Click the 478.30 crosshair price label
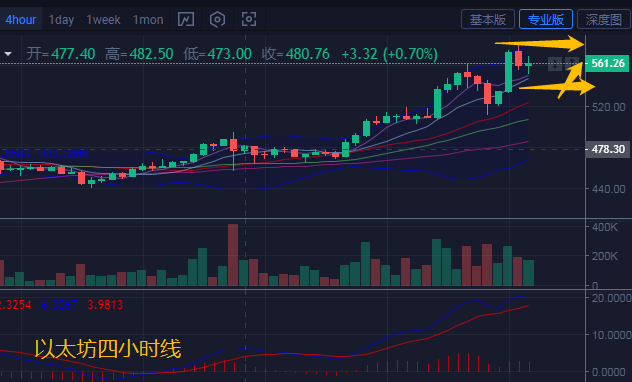This screenshot has width=632, height=382. coord(608,149)
